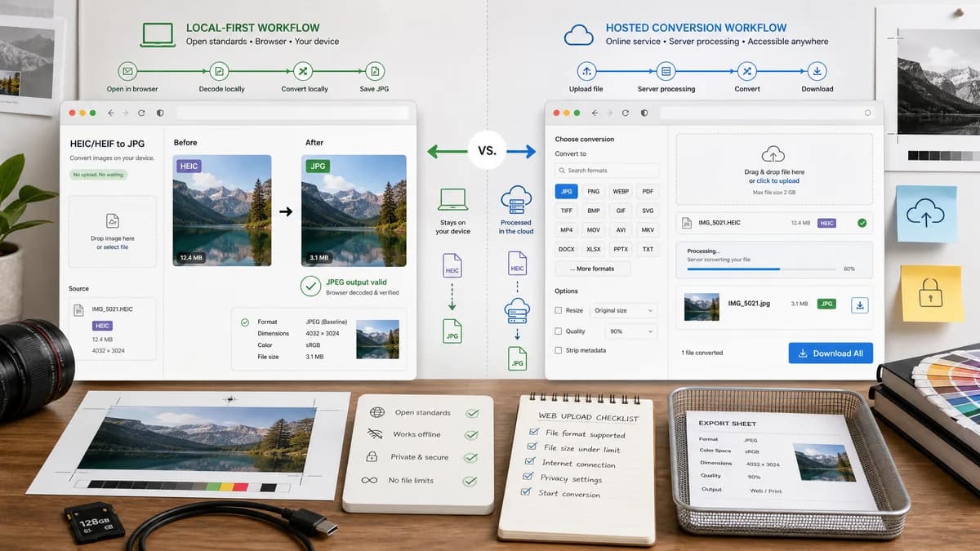Viewport: 980px width, 551px height.
Task: Select the Download workflow step icon
Action: point(817,70)
